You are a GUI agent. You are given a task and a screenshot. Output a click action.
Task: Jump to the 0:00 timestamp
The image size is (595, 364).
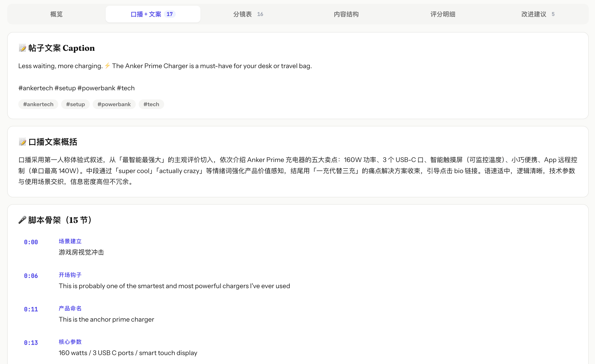coord(31,242)
